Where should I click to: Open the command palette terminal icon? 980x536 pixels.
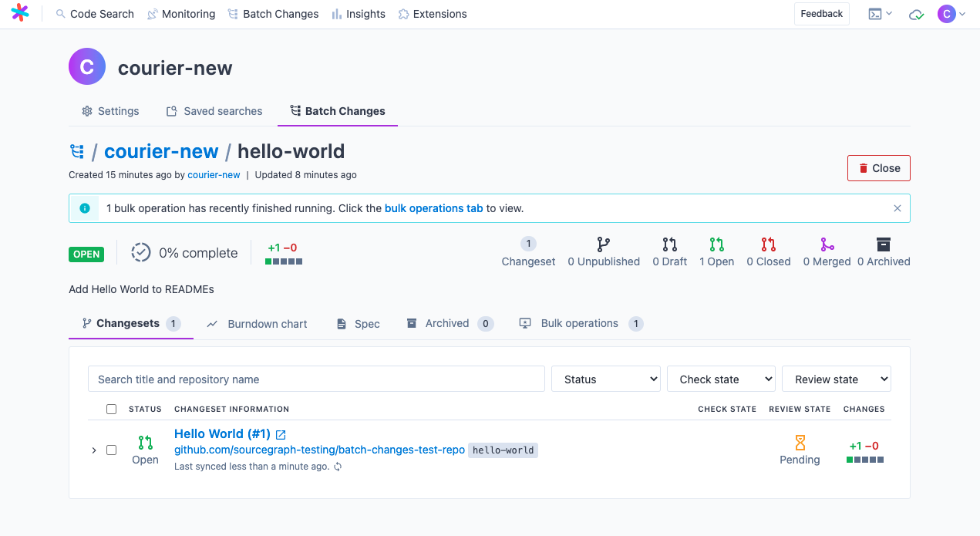click(x=876, y=13)
